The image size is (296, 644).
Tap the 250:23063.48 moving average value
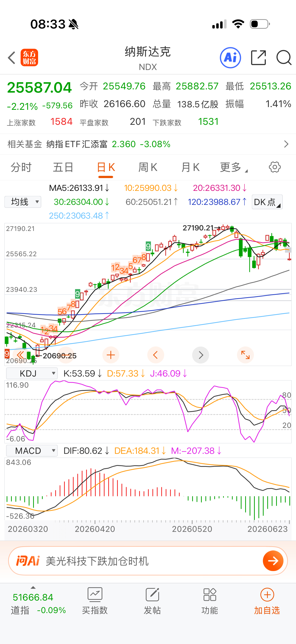pos(79,215)
